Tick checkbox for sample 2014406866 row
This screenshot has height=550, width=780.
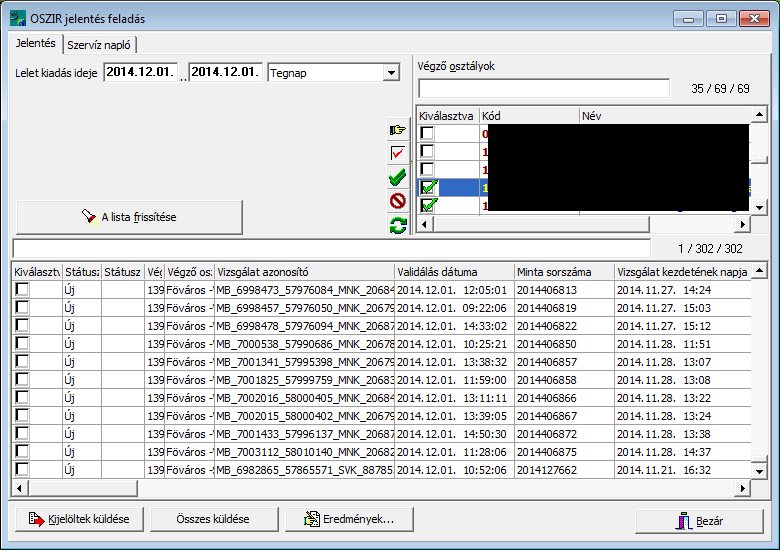pos(22,397)
